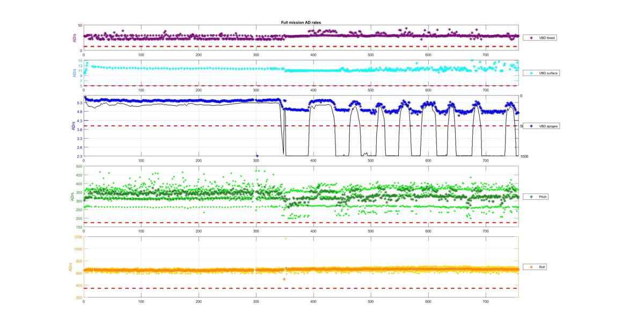
Task: Click the 1000 right-axis tick of the VBD apogee plot
Action: coord(524,156)
